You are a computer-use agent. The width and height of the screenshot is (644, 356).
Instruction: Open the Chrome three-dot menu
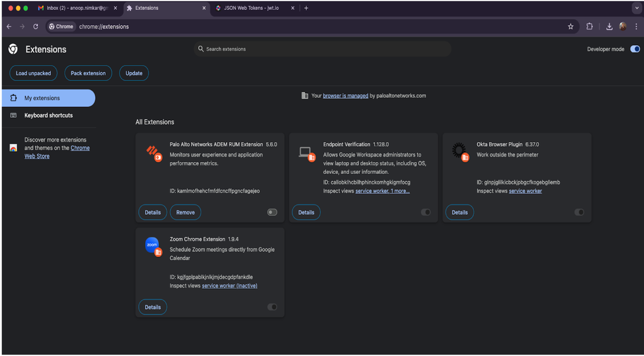637,27
